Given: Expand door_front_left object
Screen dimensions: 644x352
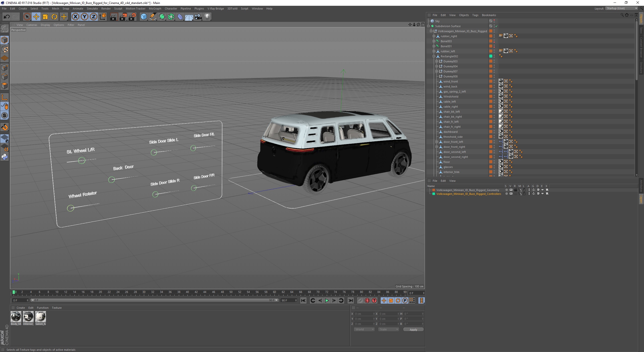Looking at the screenshot, I should 437,142.
